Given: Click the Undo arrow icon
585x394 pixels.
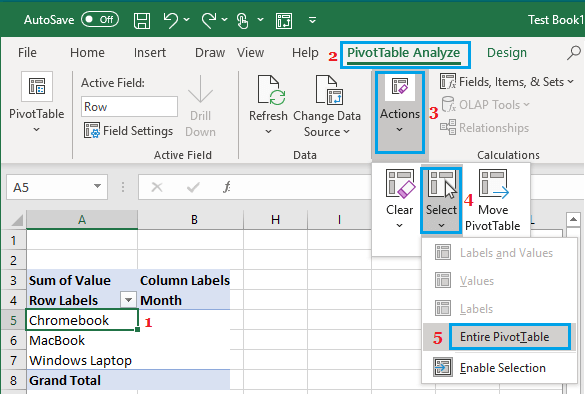Looking at the screenshot, I should coord(171,20).
